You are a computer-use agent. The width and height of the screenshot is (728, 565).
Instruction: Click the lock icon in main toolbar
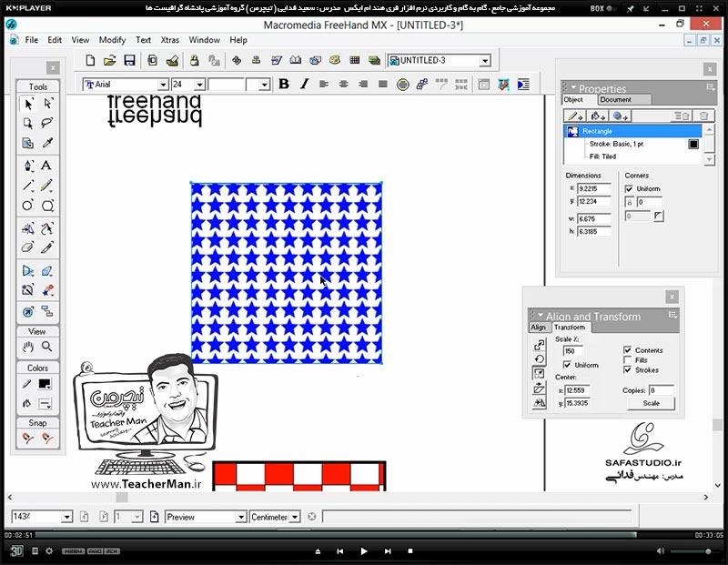[194, 60]
